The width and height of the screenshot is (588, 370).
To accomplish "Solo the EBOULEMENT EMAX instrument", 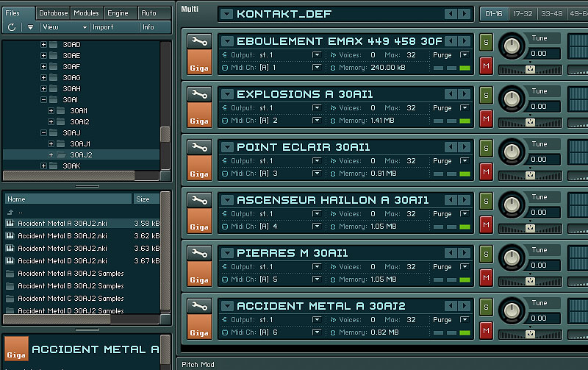I will pos(486,42).
